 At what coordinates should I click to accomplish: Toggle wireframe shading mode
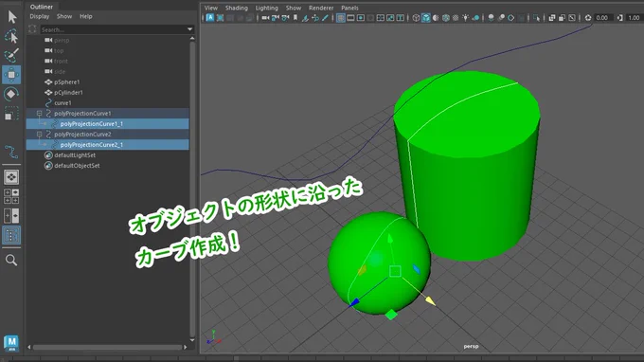click(x=416, y=18)
